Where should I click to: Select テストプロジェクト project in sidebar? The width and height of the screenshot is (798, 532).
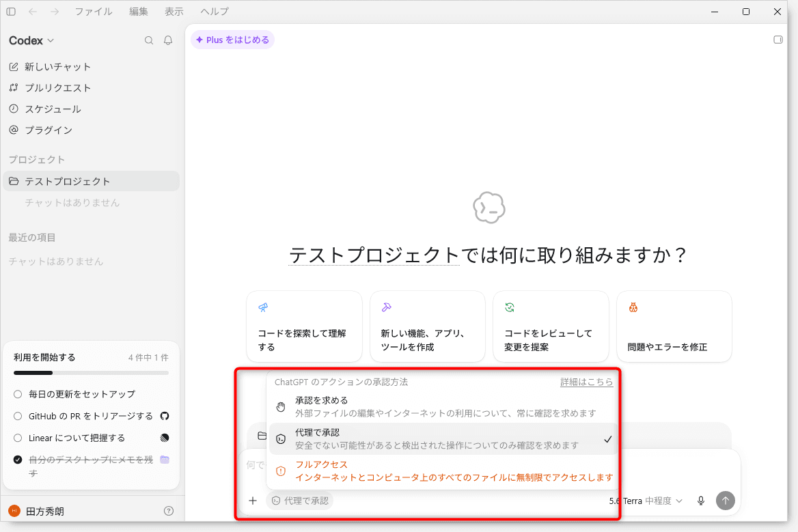[x=91, y=182]
